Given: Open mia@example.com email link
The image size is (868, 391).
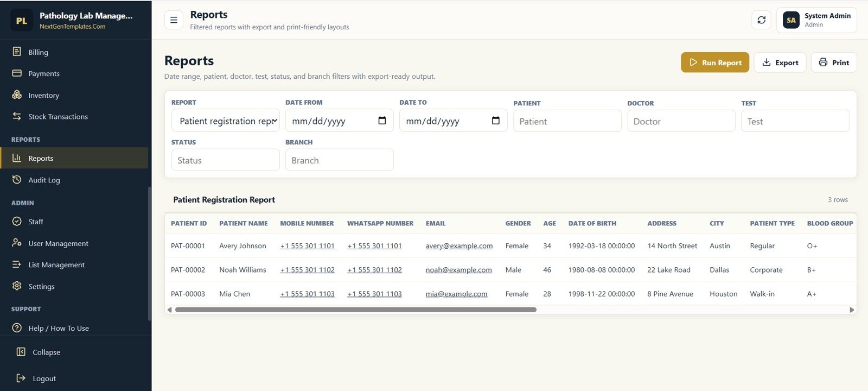Looking at the screenshot, I should (x=456, y=294).
